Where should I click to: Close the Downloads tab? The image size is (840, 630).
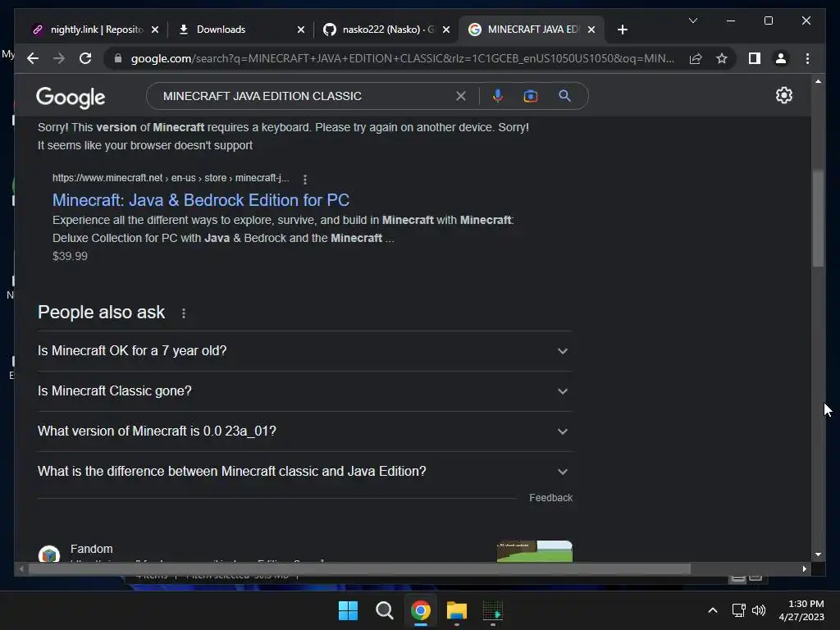pos(300,30)
